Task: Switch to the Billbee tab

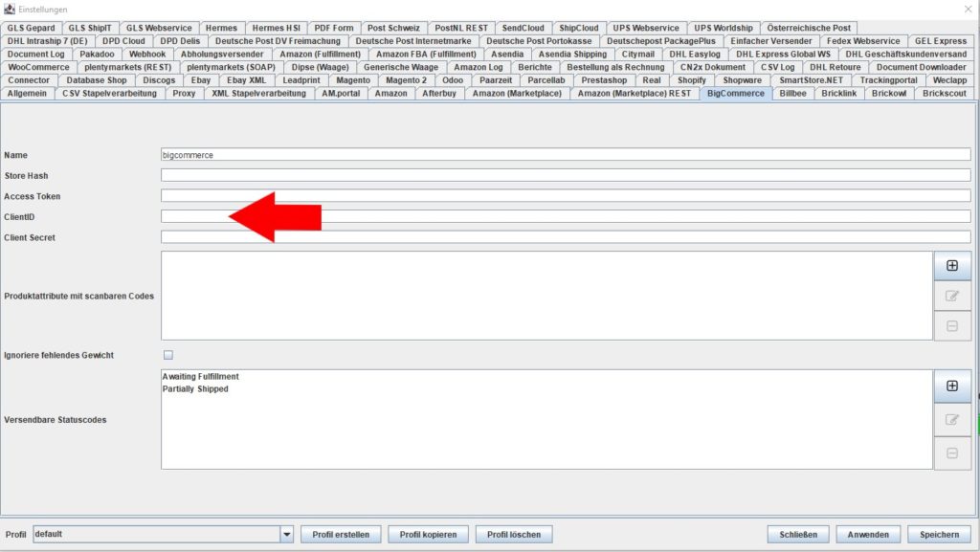Action: pyautogui.click(x=792, y=93)
